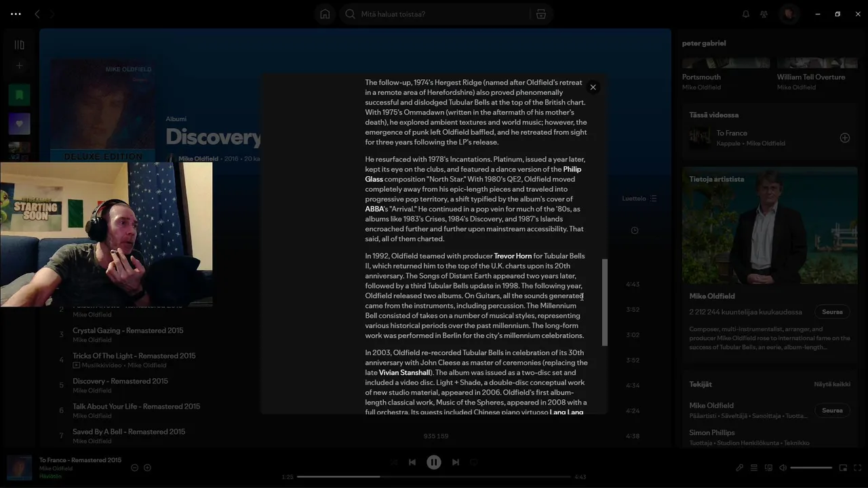Open Simon Phillips in the credits list

pyautogui.click(x=712, y=432)
